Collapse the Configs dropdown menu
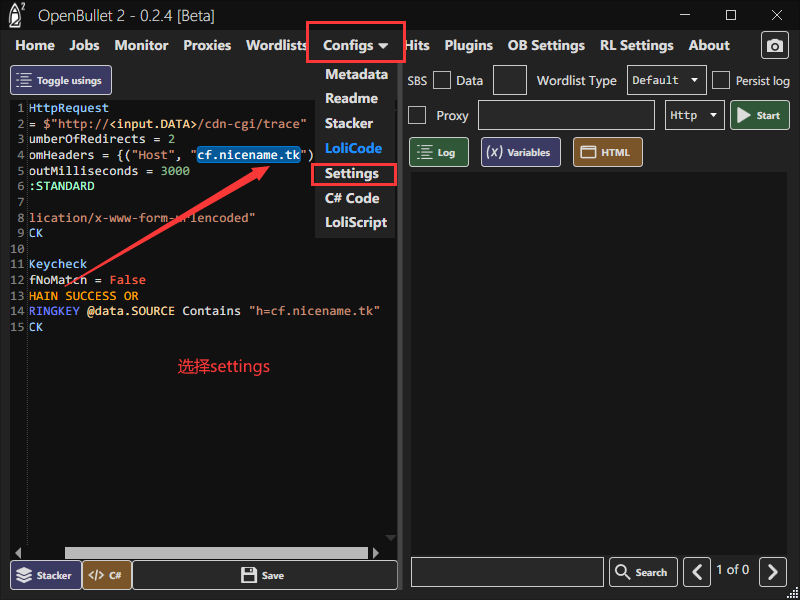Screen dimensions: 800x600 355,45
